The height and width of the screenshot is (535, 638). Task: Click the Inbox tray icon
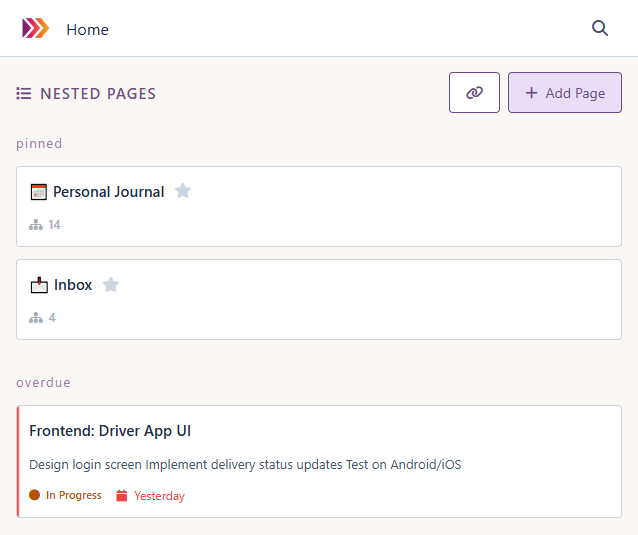click(x=39, y=285)
